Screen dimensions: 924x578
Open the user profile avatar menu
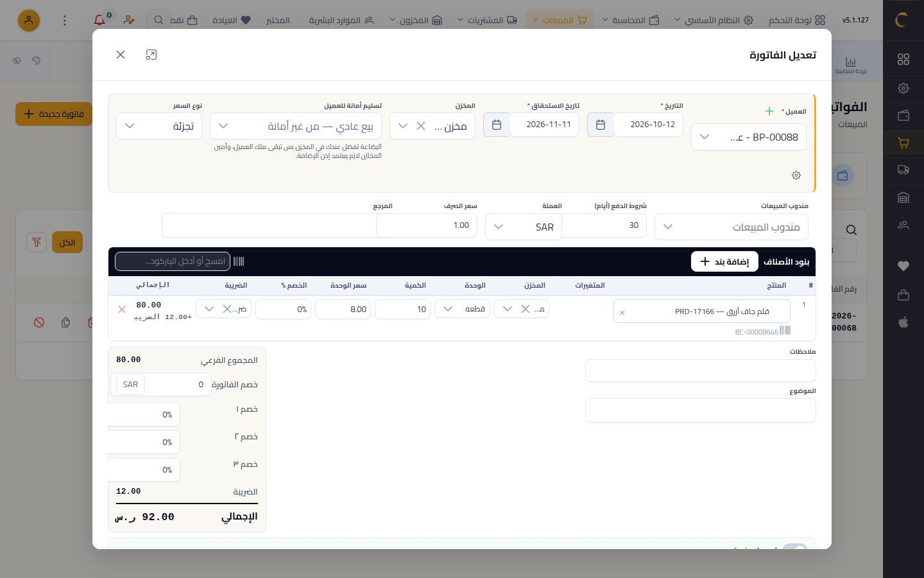pos(29,21)
